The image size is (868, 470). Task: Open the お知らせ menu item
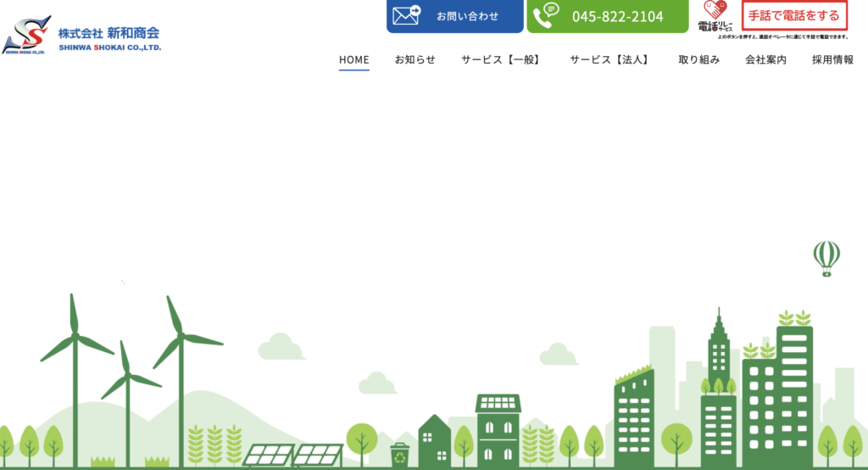tap(415, 59)
